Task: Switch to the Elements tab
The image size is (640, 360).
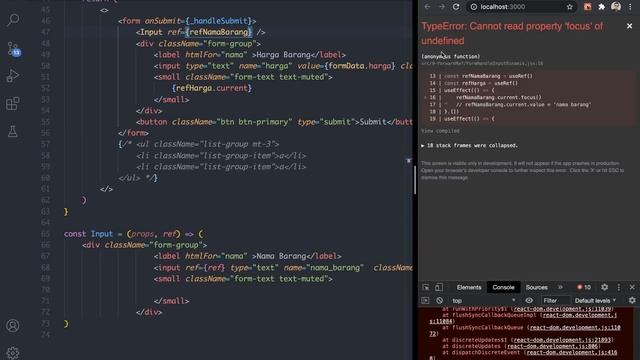Action: [469, 287]
